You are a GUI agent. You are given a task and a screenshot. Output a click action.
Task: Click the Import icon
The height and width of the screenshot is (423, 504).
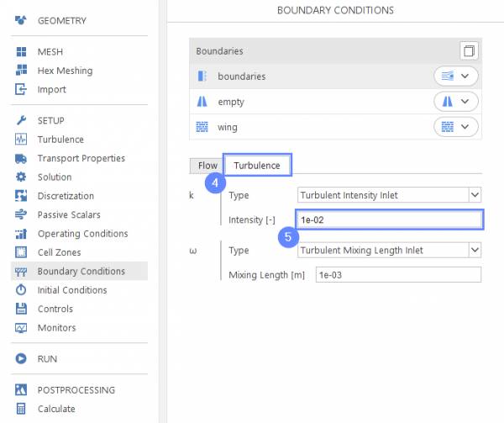(x=21, y=90)
